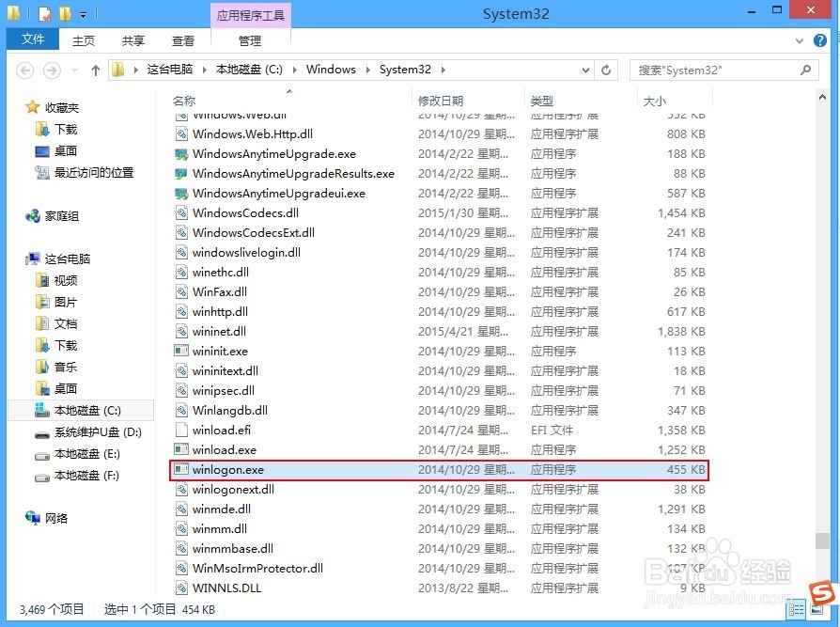This screenshot has height=627, width=840.
Task: Expand the arrow after 本地磁盘 (C:) in breadcrumb
Action: point(295,70)
